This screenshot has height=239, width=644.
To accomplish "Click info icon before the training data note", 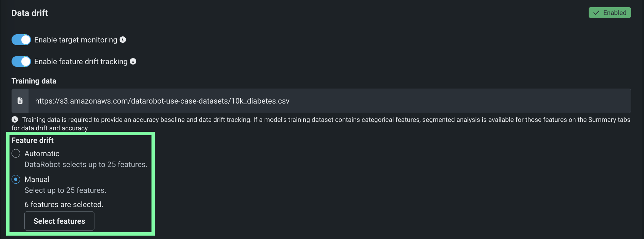I will 15,119.
